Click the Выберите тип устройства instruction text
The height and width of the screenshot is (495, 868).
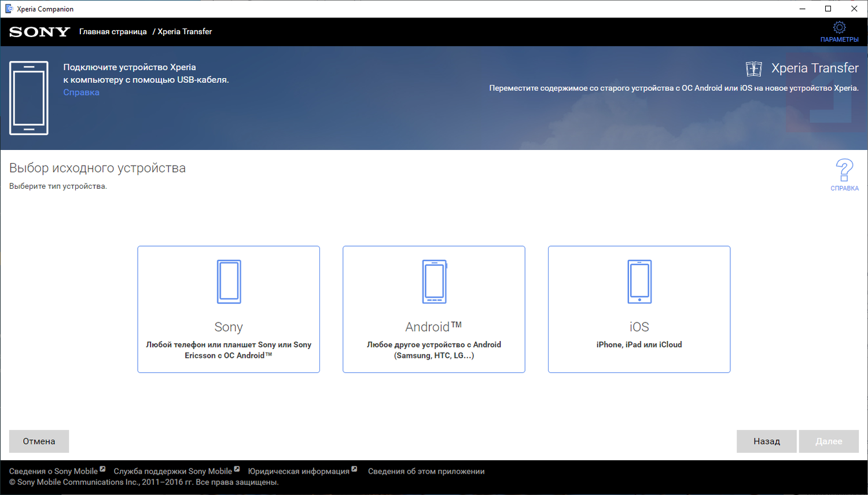tap(58, 186)
